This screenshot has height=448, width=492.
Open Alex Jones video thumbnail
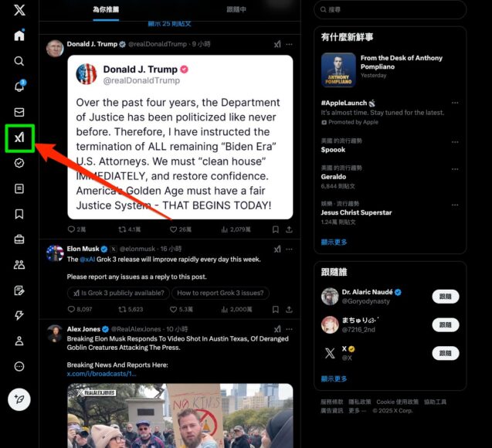tap(180, 416)
